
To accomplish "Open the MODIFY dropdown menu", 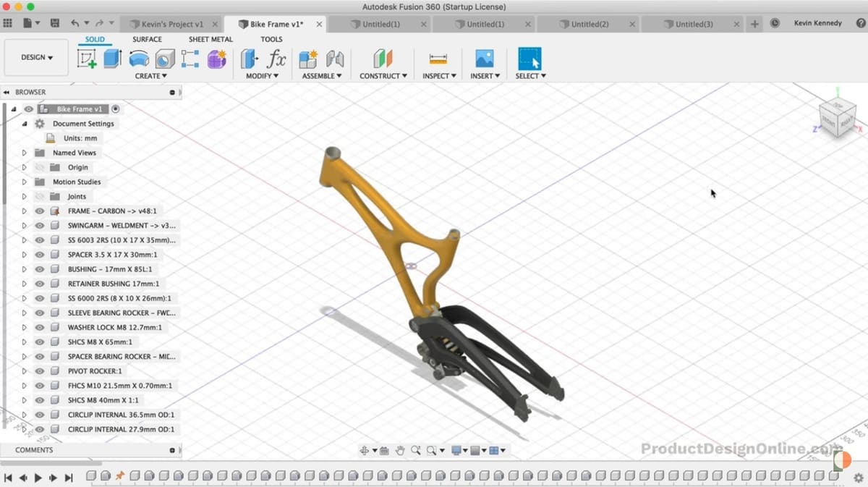I will click(x=262, y=76).
